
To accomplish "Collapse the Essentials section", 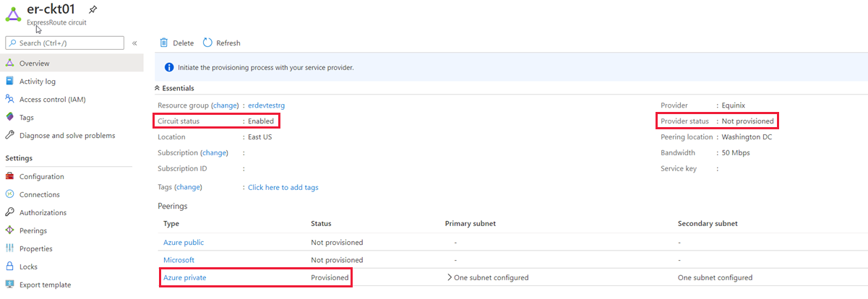I will tap(158, 88).
